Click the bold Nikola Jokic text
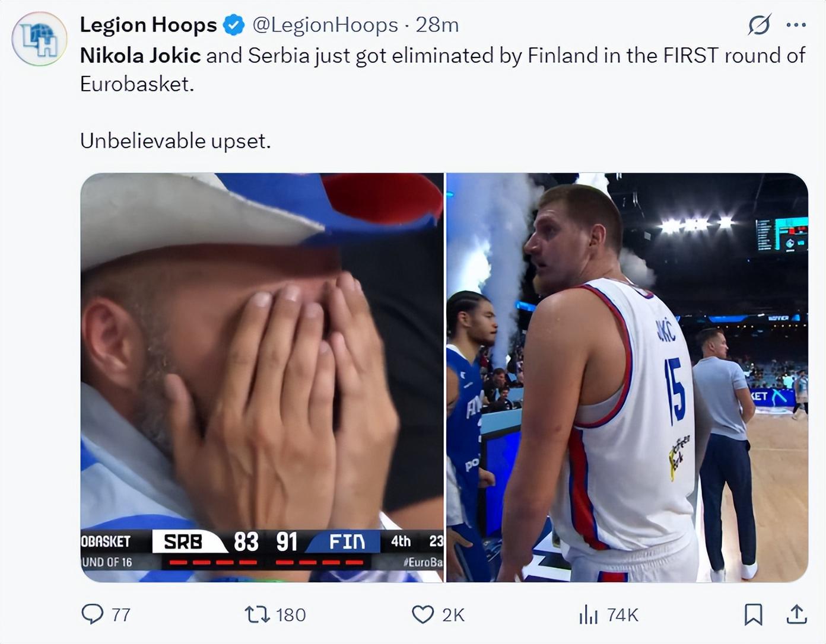826x644 pixels. pyautogui.click(x=140, y=56)
